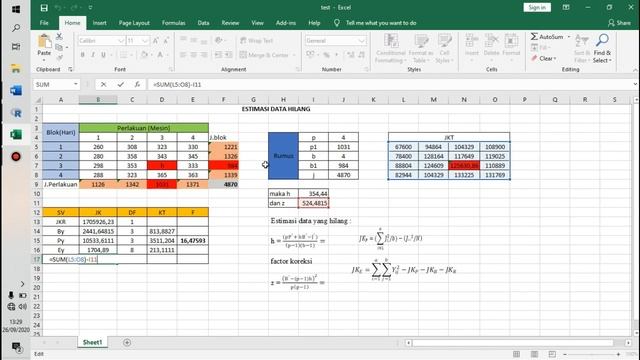Open the File tab

tap(44, 23)
